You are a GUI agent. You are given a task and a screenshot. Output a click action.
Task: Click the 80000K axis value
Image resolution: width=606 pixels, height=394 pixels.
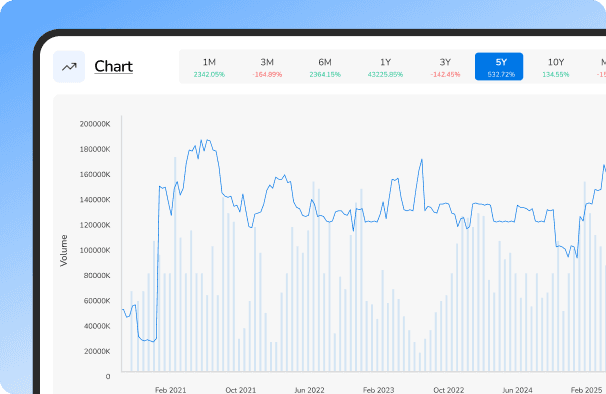(97, 276)
